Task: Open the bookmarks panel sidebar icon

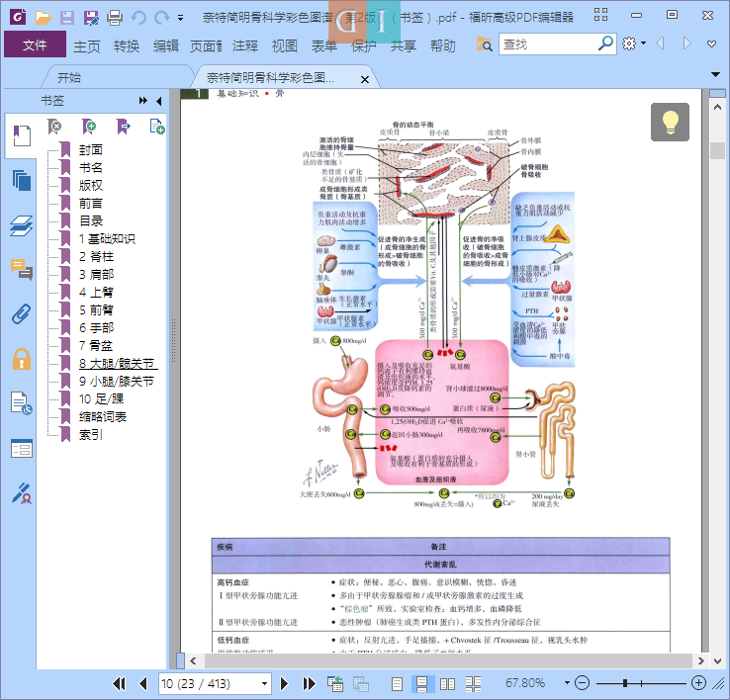Action: 22,135
